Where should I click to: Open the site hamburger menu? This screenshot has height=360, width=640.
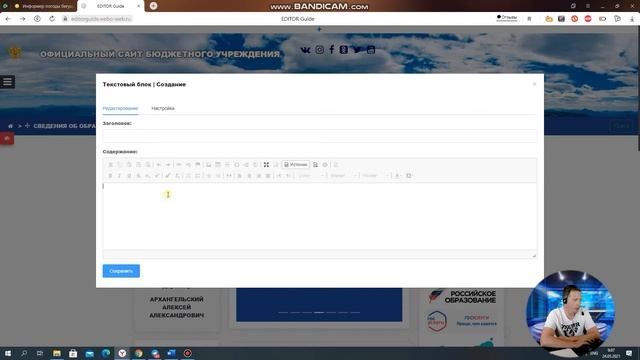pyautogui.click(x=7, y=82)
